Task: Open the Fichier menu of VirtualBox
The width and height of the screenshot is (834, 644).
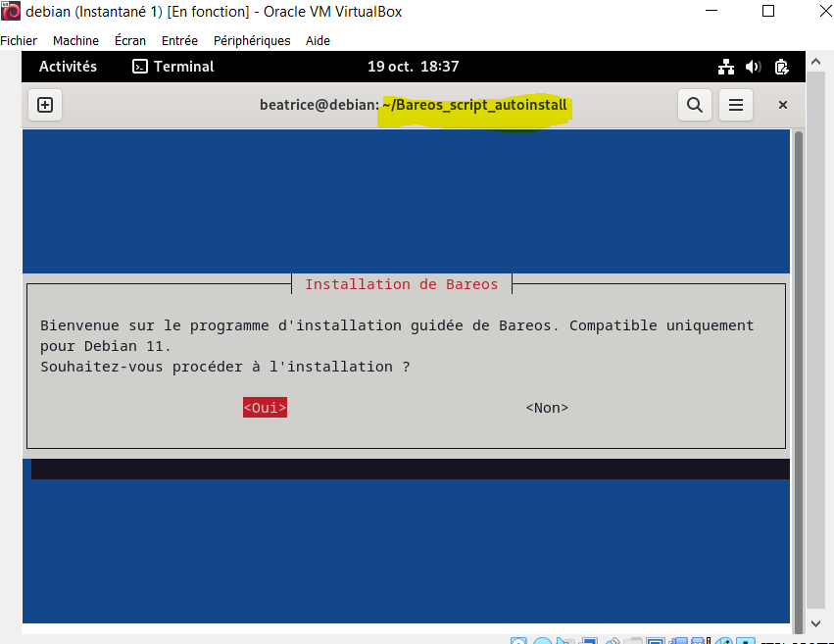Action: [20, 40]
